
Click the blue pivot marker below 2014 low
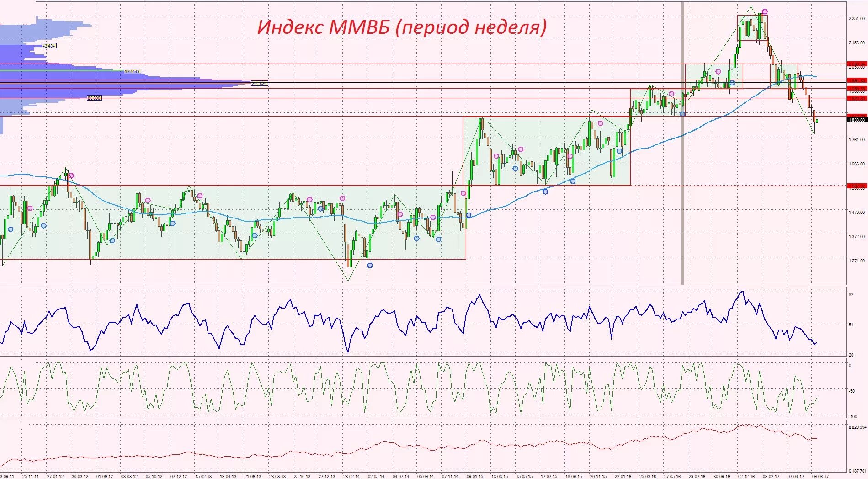tap(370, 266)
